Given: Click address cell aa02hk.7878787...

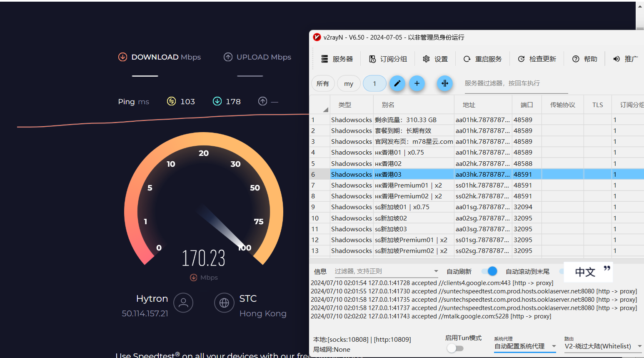Looking at the screenshot, I should [x=483, y=163].
